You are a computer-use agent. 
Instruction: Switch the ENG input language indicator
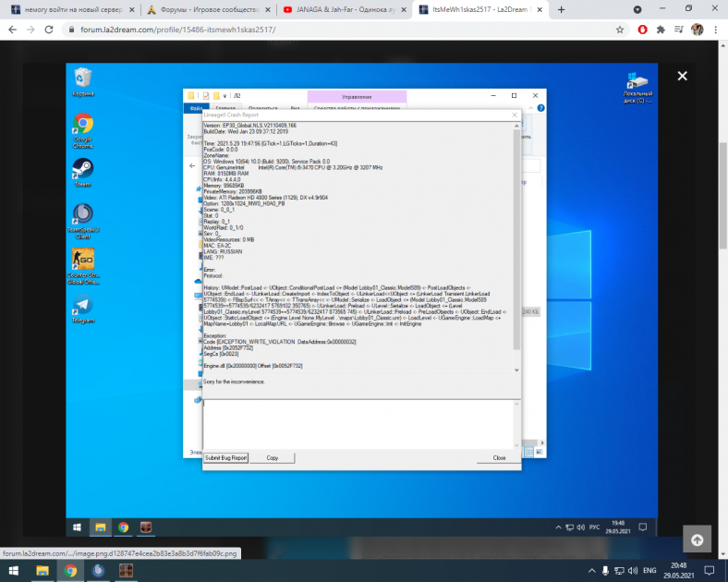[649, 570]
